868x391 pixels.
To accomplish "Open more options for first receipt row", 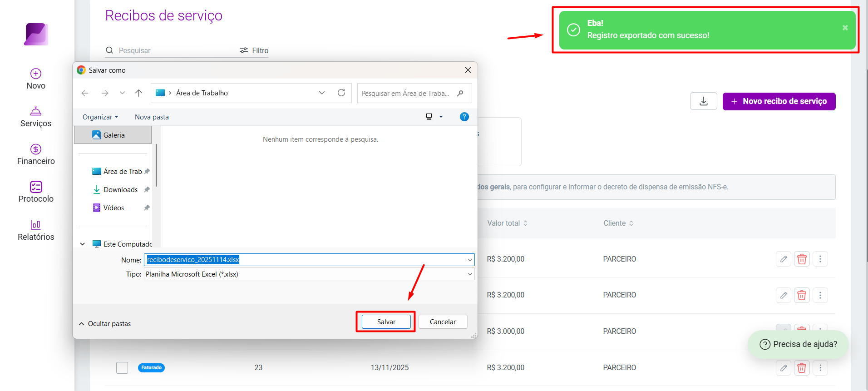I will pyautogui.click(x=820, y=259).
